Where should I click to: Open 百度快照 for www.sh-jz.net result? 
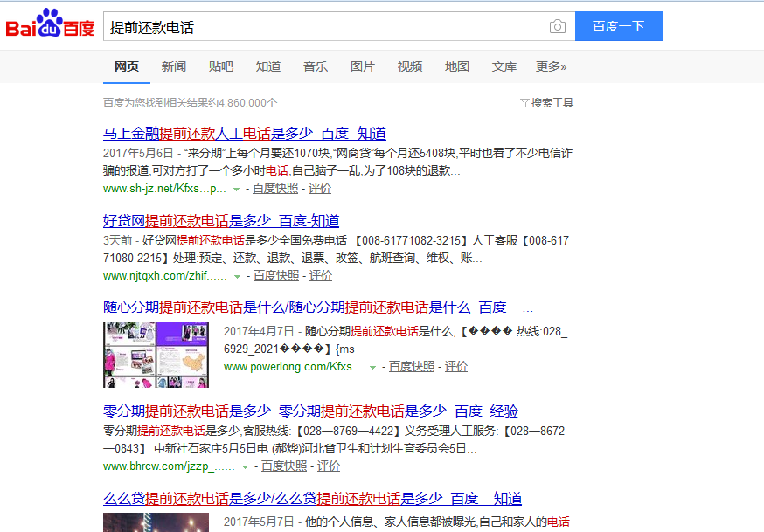point(275,189)
